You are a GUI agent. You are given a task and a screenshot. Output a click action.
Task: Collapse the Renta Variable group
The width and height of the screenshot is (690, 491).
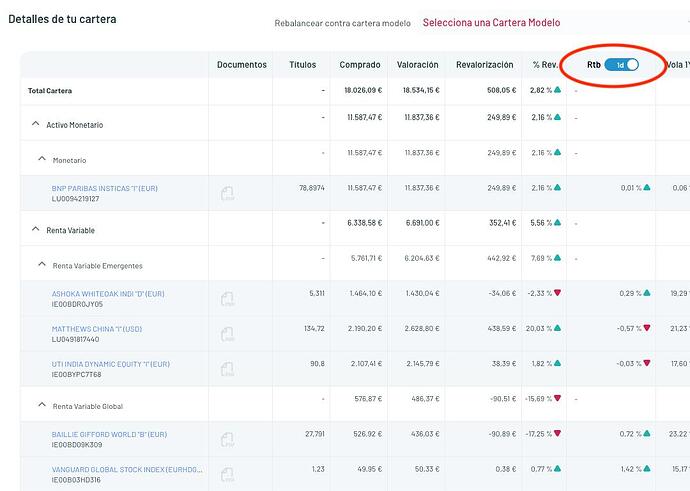(x=36, y=230)
